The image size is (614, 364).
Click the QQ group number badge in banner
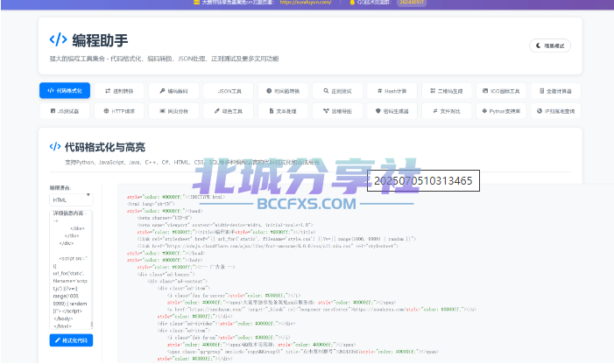pos(412,3)
